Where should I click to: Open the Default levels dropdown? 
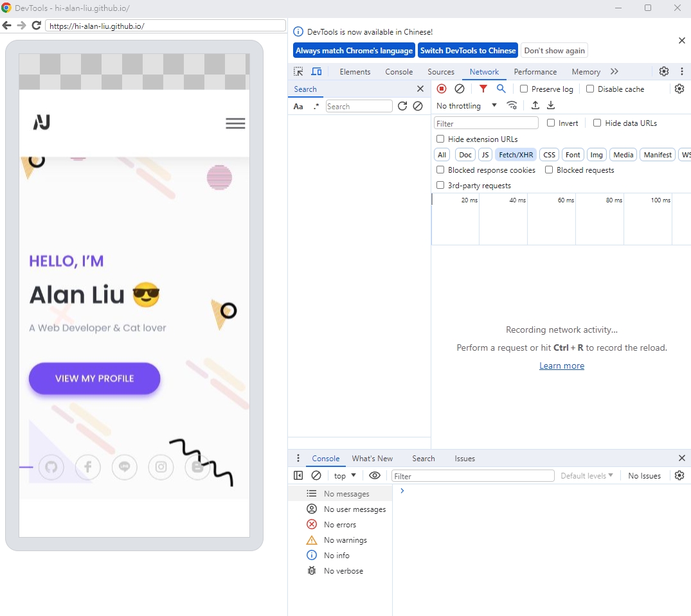tap(587, 475)
